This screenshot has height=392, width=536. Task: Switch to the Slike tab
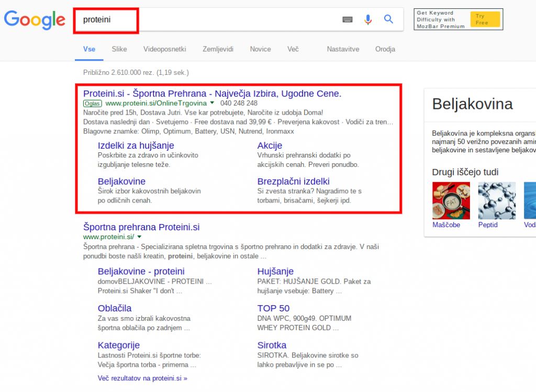point(119,49)
